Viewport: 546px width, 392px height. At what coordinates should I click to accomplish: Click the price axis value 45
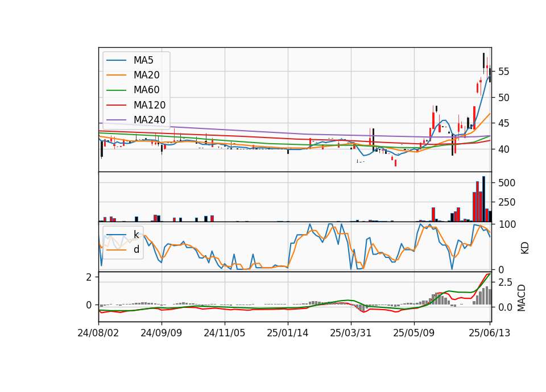(x=503, y=123)
